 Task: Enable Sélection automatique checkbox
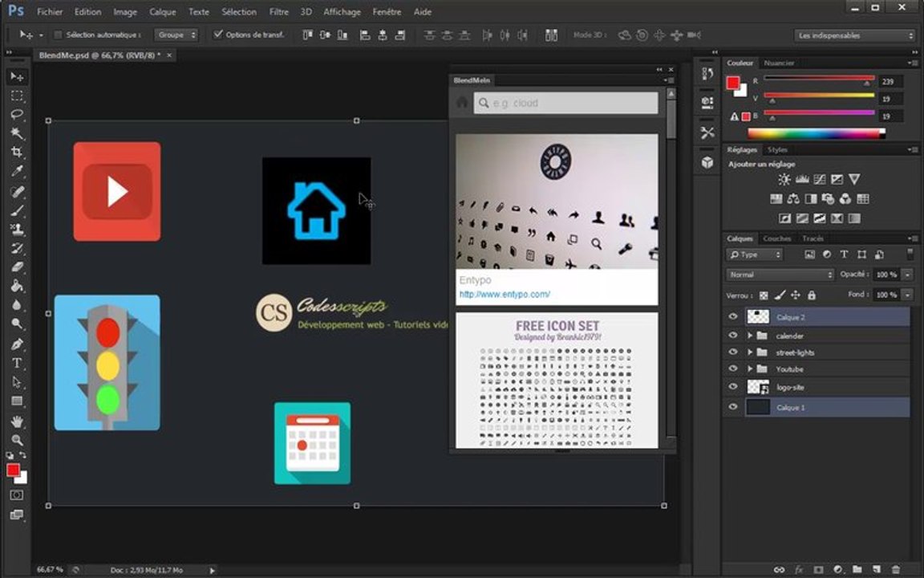coord(58,35)
